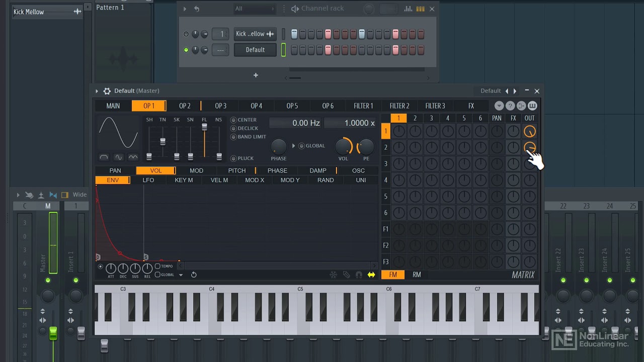Enable the PLUCK option

(233, 158)
